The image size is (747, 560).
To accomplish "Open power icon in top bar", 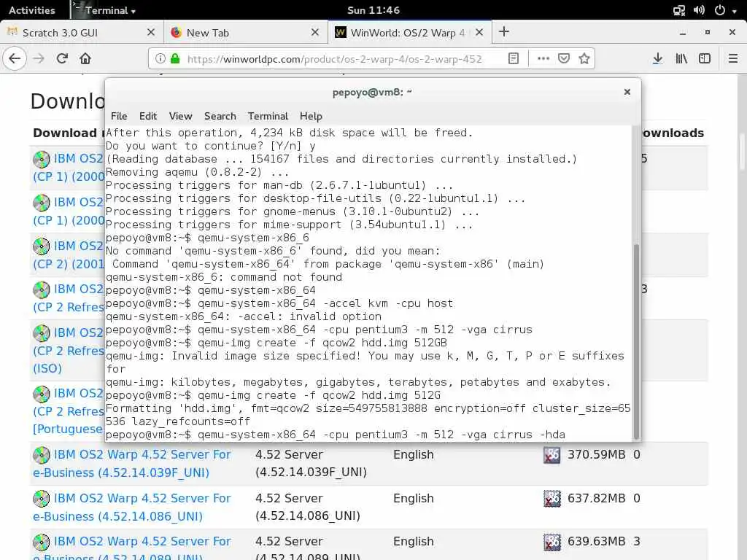I will pyautogui.click(x=720, y=10).
